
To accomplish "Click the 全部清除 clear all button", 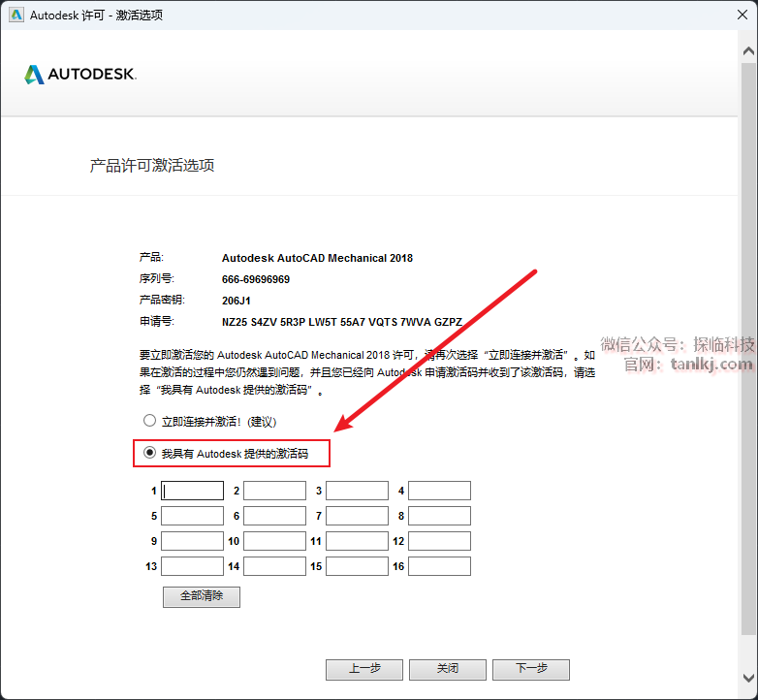I will click(x=202, y=596).
